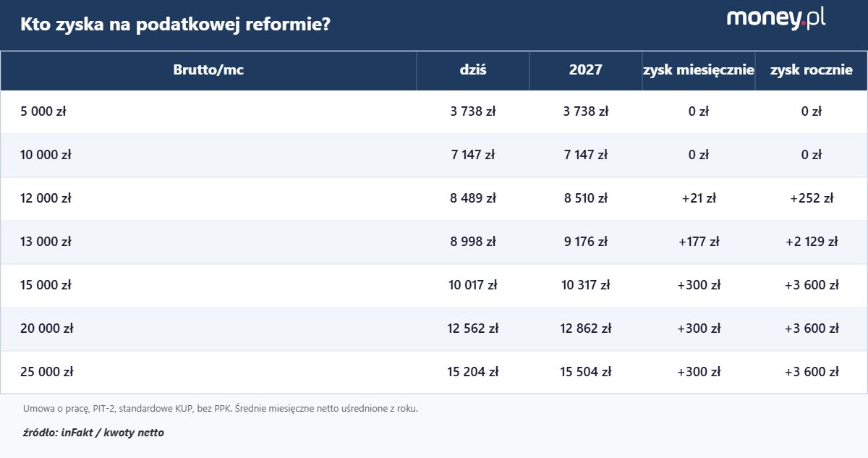The height and width of the screenshot is (458, 868).
Task: Select "+3 600 zł" in the 25 000 zł row
Action: coord(812,372)
